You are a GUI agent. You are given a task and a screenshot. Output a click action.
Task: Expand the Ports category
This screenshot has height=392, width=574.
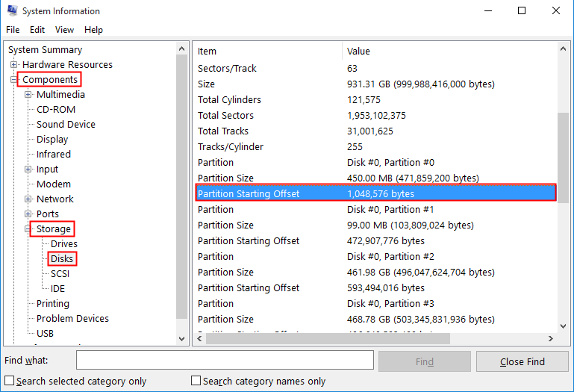[x=28, y=214]
